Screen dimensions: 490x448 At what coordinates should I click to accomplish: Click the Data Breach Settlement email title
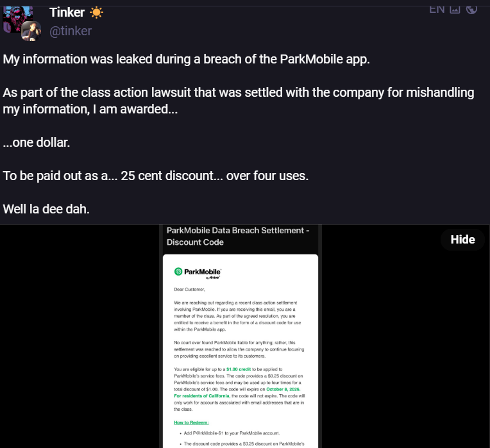pos(237,236)
